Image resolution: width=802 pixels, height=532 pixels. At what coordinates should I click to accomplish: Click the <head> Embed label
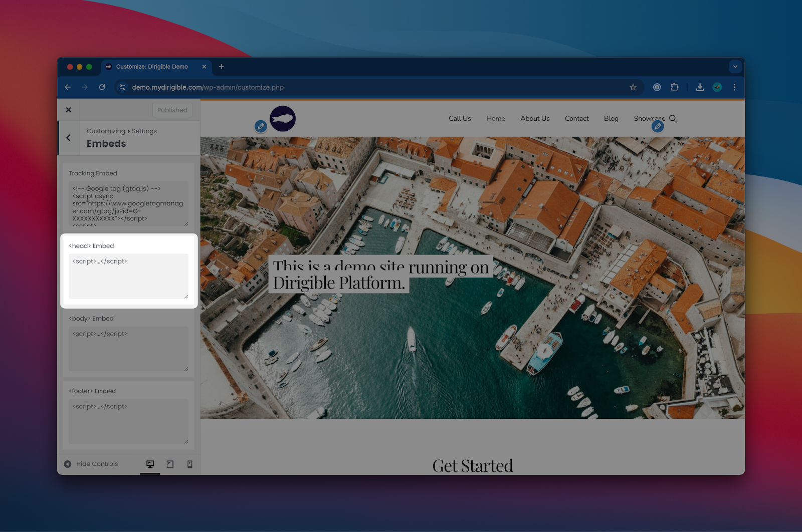coord(91,246)
